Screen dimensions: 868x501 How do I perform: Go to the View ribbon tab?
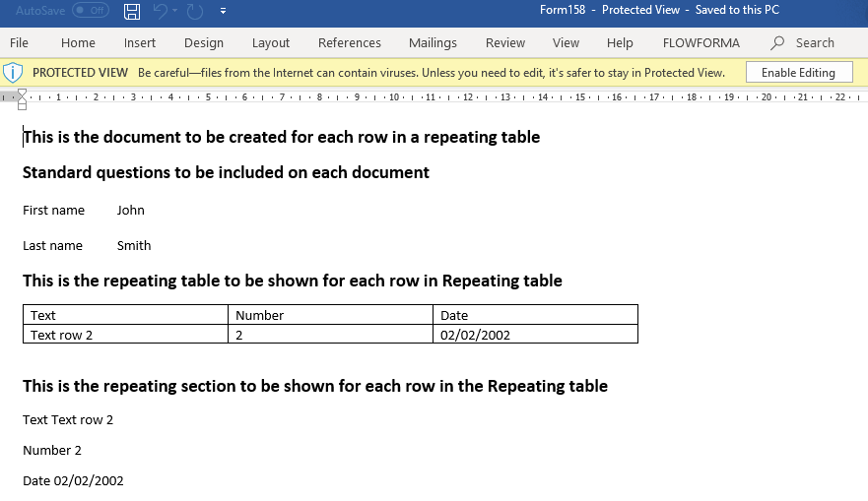pos(566,42)
